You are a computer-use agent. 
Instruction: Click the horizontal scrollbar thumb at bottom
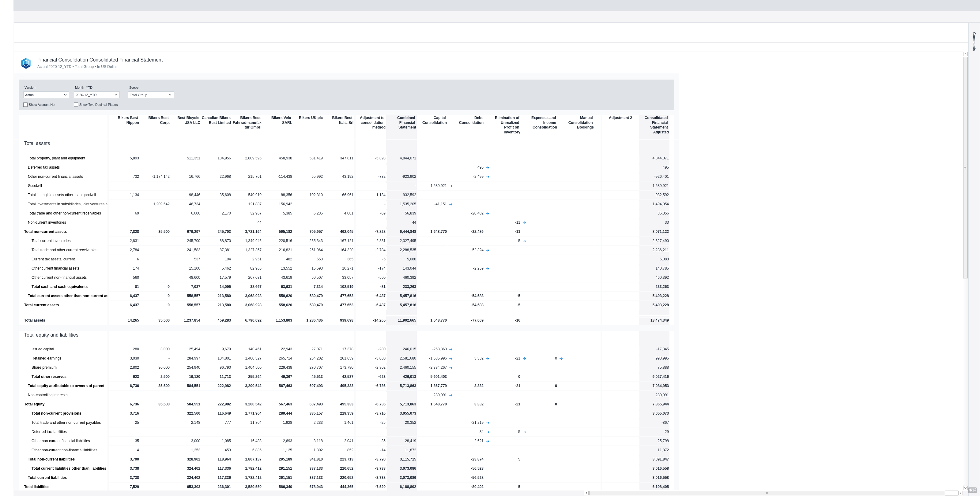767,493
